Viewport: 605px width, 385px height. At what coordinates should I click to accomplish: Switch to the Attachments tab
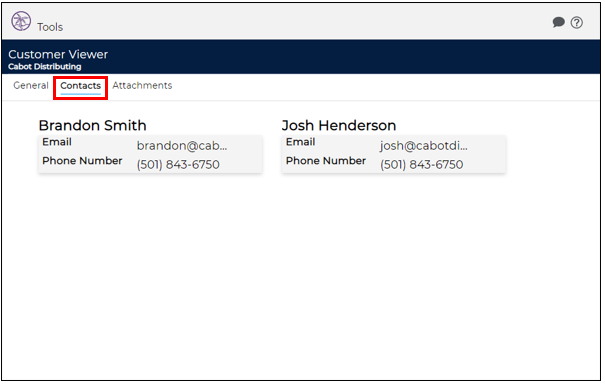tap(142, 85)
